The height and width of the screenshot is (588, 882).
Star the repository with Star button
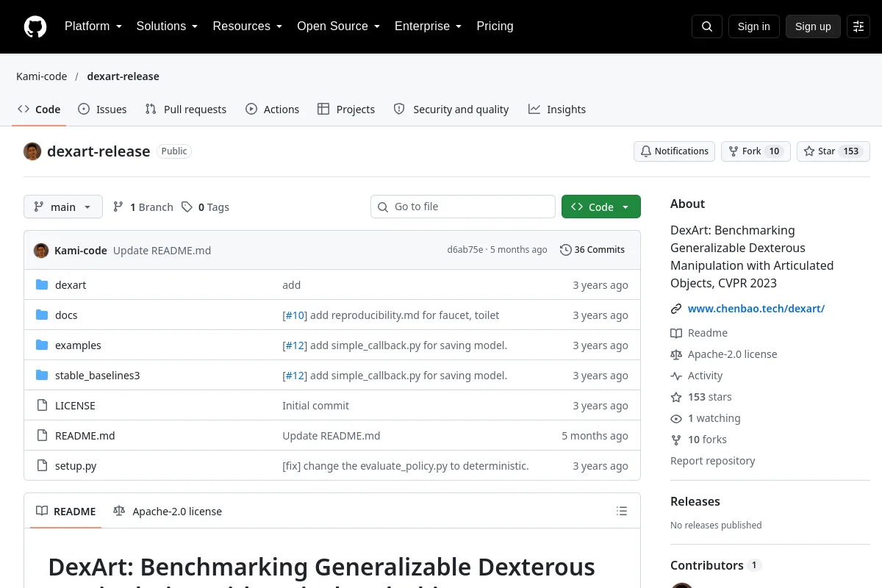tap(833, 151)
